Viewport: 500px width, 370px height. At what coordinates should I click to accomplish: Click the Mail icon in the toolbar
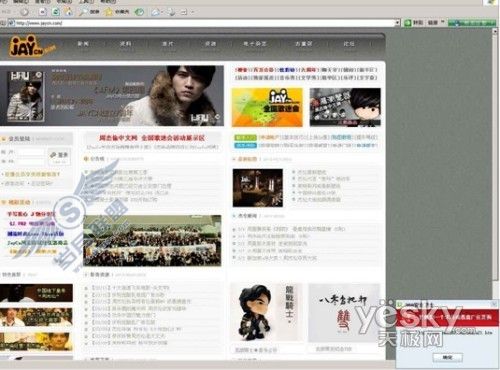(x=155, y=12)
